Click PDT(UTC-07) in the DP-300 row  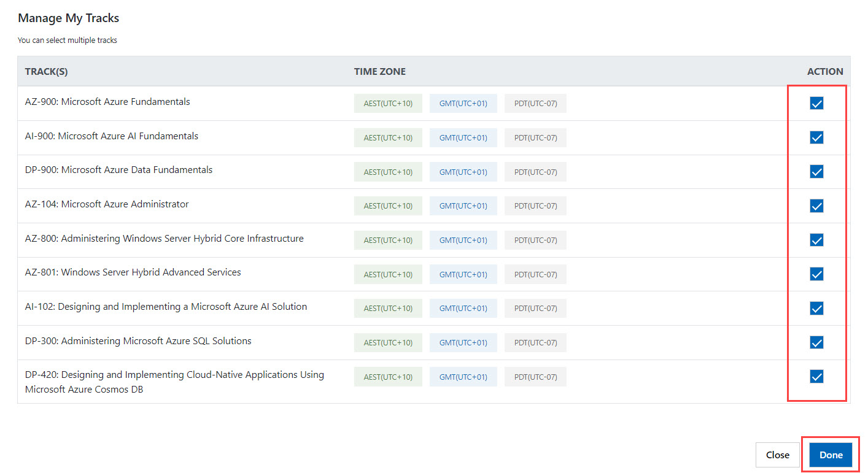click(x=536, y=342)
